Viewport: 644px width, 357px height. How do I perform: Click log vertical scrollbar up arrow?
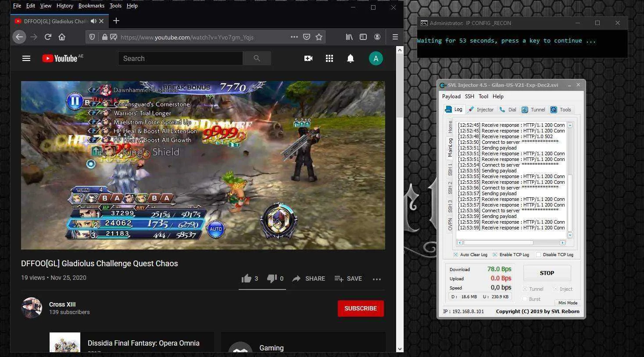click(x=570, y=125)
